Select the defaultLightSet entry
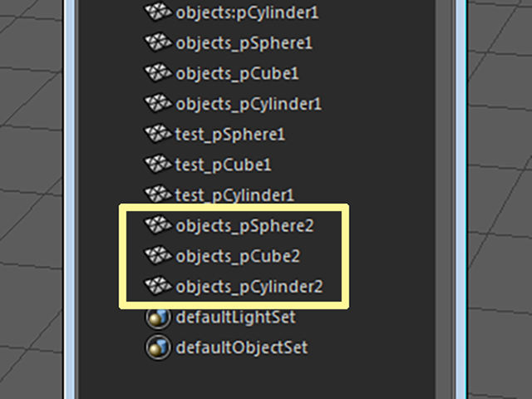The width and height of the screenshot is (532, 399). tap(235, 318)
